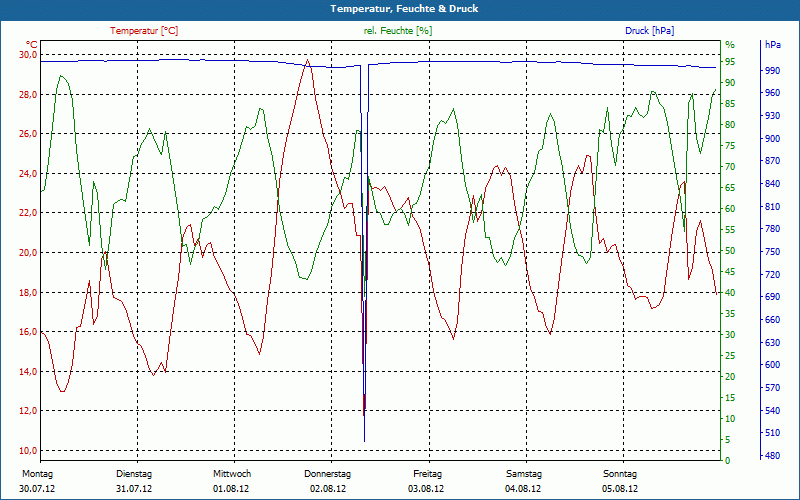Click the '840' value on the blue pressure axis
800x500 pixels.
(772, 184)
